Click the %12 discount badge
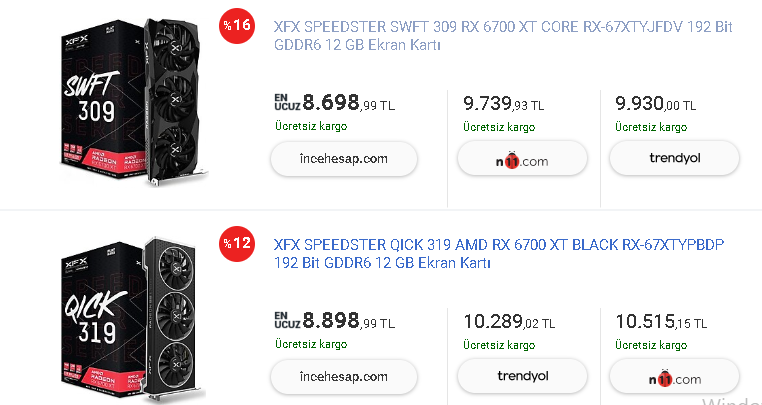The width and height of the screenshot is (762, 405). click(238, 243)
